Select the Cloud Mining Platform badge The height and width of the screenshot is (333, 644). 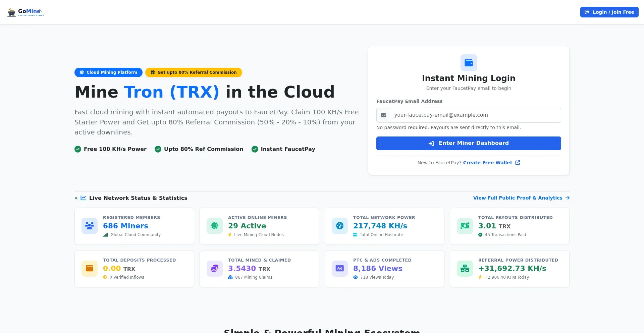coord(108,72)
